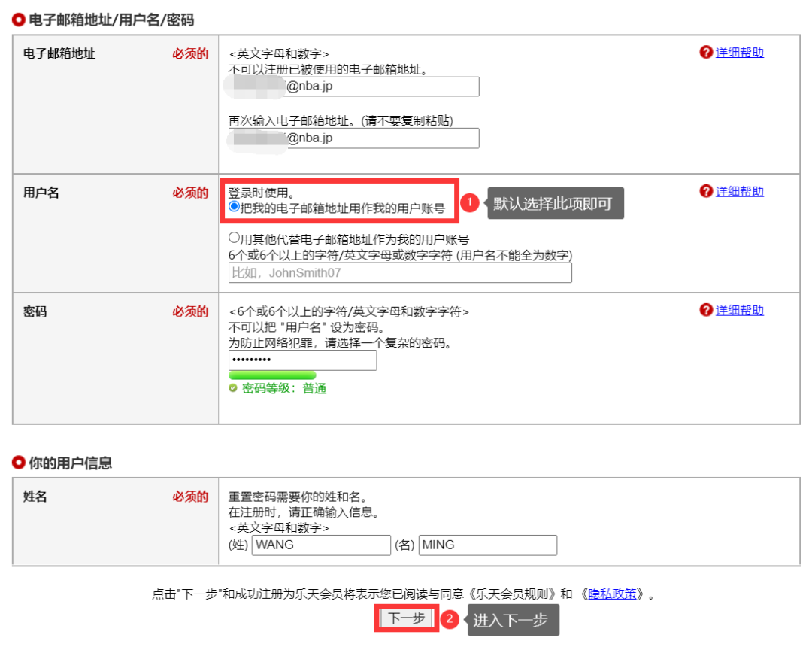
Task: Click the surname field containing WANG
Action: [x=320, y=545]
